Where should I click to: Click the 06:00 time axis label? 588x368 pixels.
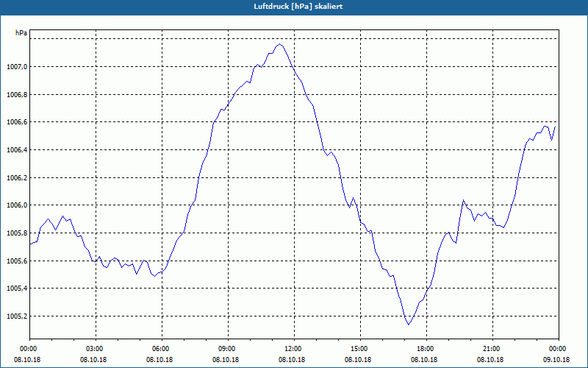click(x=159, y=349)
